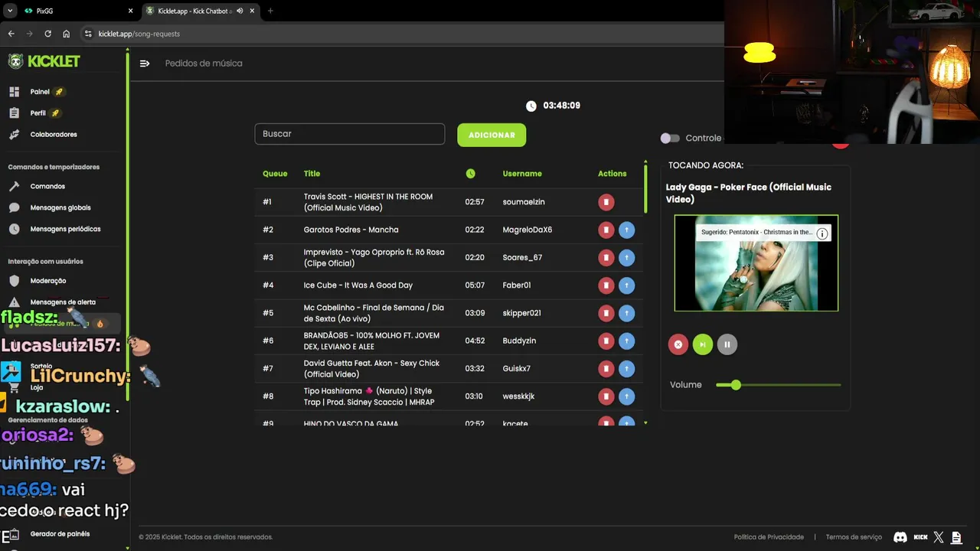Delete Mc Cabelinho Final de Semana request
980x551 pixels.
click(x=606, y=313)
